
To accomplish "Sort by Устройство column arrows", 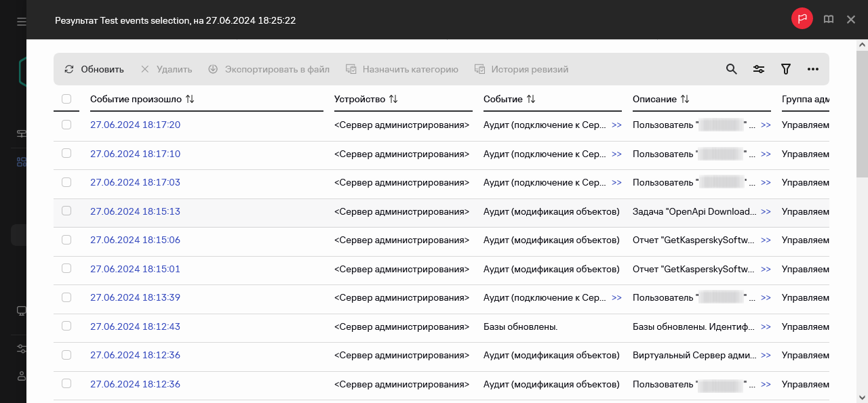I will point(393,99).
